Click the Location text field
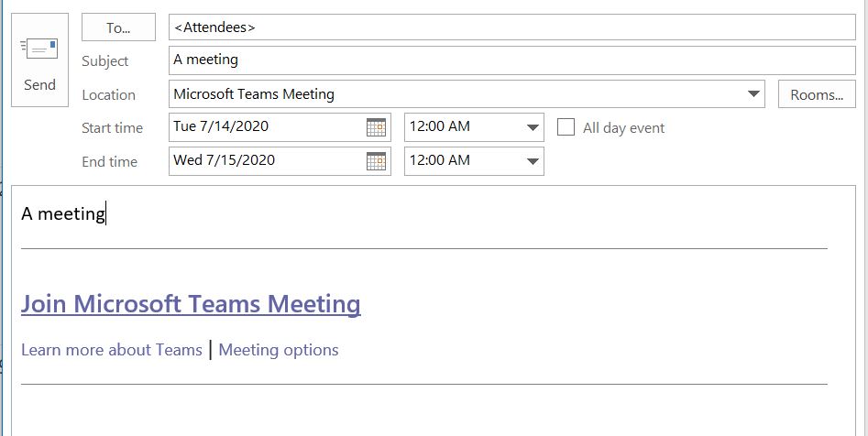Screen dimensions: 868x436 click(457, 94)
